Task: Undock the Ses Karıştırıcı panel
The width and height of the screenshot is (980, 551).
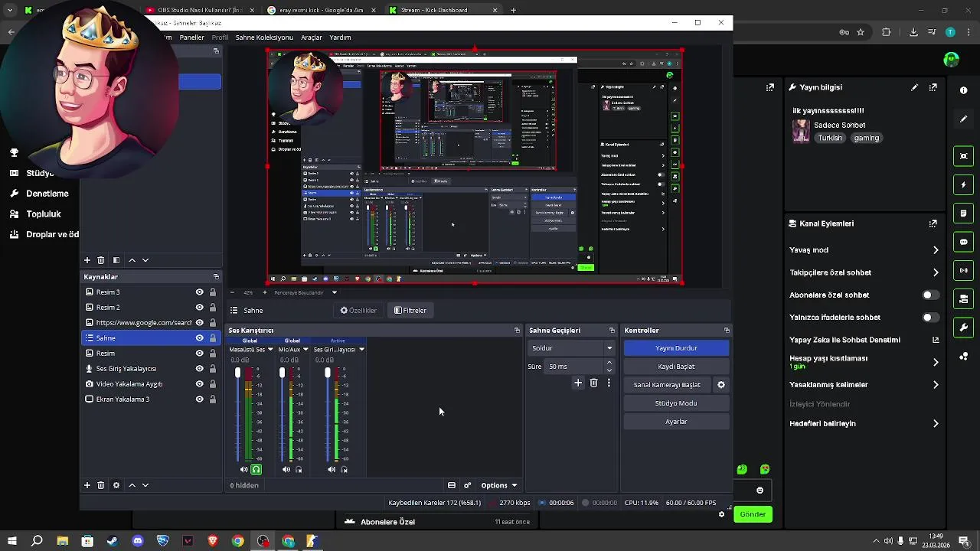Action: pos(517,331)
